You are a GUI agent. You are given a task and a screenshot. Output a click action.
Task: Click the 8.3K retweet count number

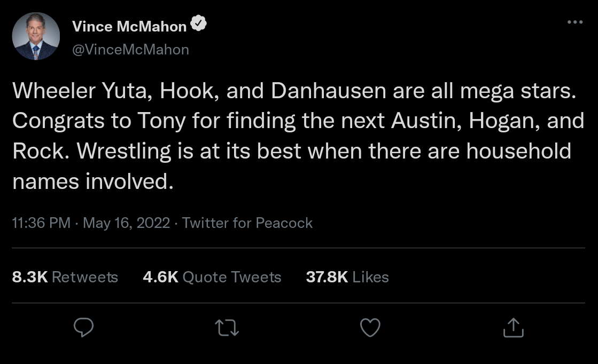pyautogui.click(x=30, y=277)
